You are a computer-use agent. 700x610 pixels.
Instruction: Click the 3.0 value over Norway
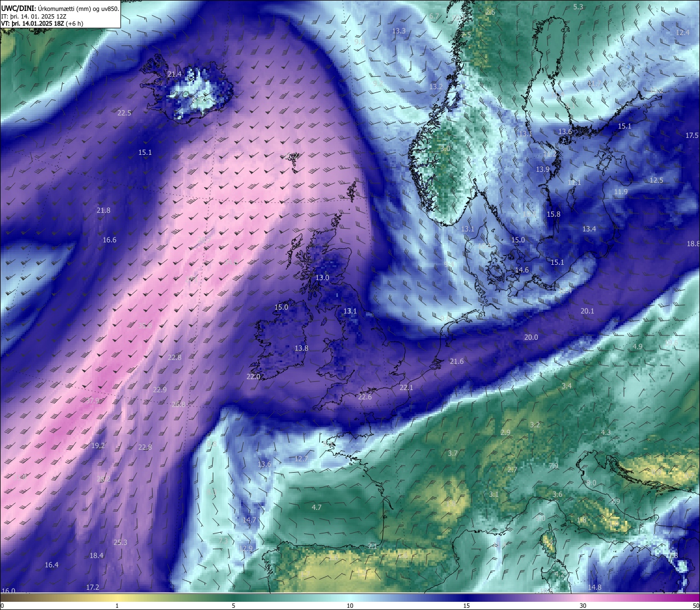445,148
